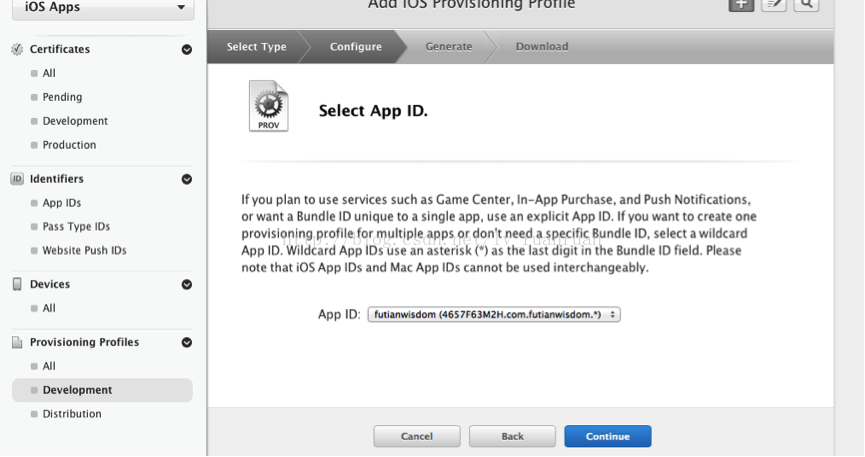The width and height of the screenshot is (865, 457).
Task: Open the App ID selection dropdown
Action: [494, 314]
